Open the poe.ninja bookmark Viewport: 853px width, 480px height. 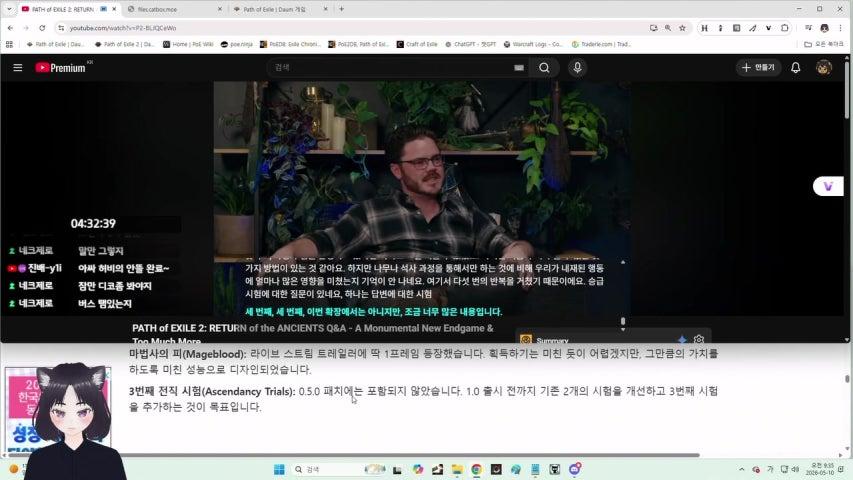pyautogui.click(x=237, y=44)
